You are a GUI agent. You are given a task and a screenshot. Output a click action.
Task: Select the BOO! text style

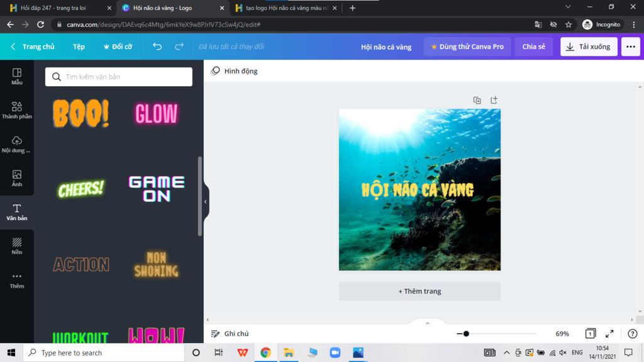tap(81, 113)
